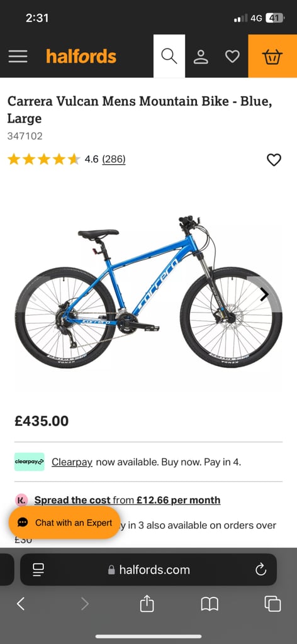Go back in the browser

(21, 604)
